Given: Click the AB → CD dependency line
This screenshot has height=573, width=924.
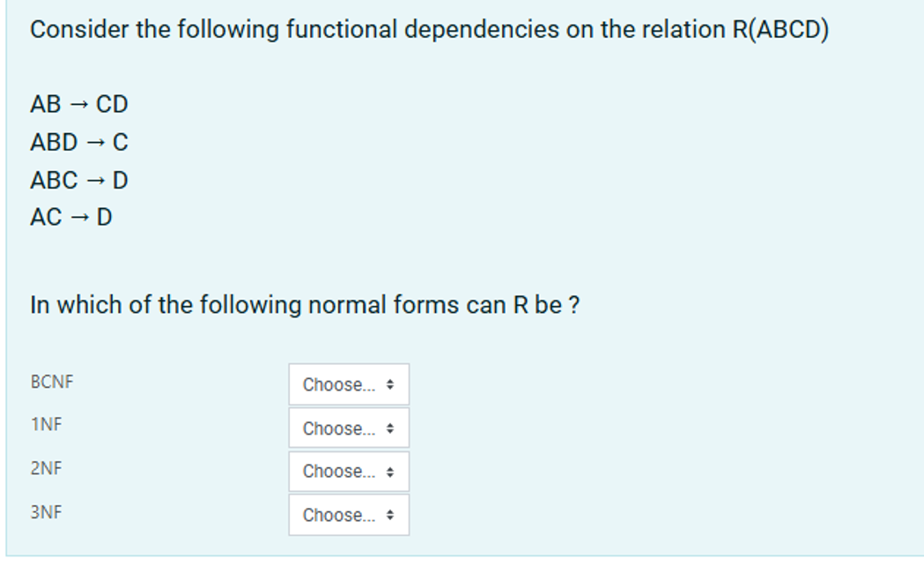Looking at the screenshot, I should (79, 105).
